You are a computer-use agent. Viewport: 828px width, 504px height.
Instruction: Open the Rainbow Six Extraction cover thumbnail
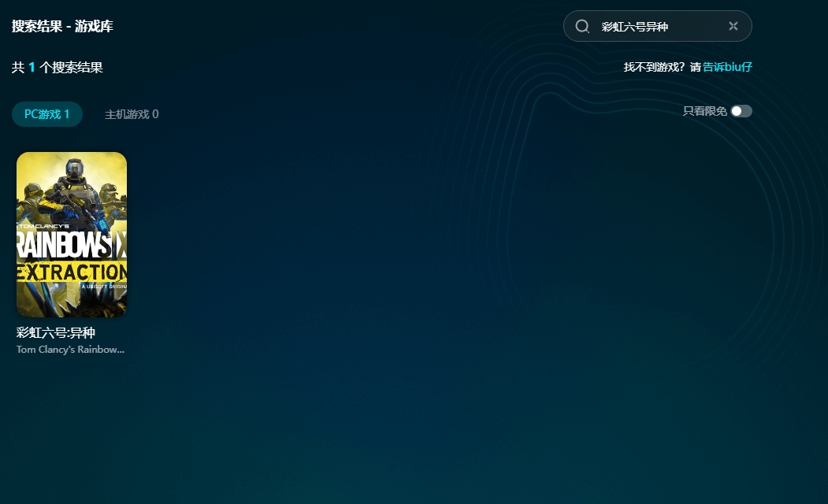pos(72,235)
